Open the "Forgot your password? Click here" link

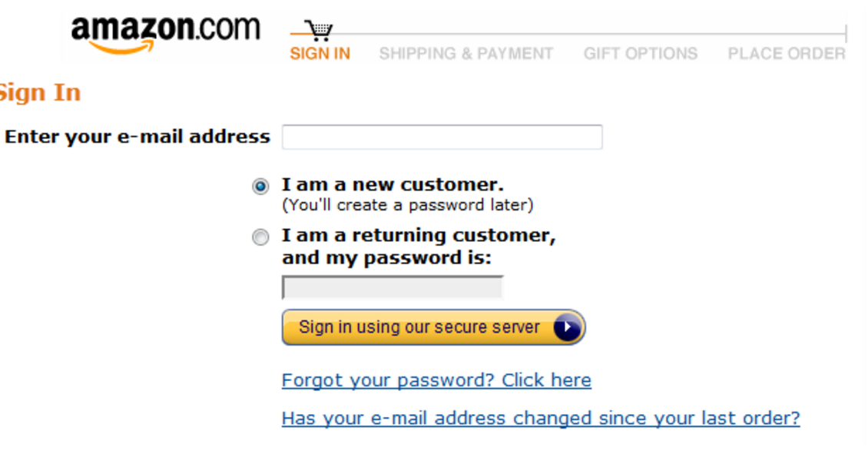pyautogui.click(x=436, y=380)
